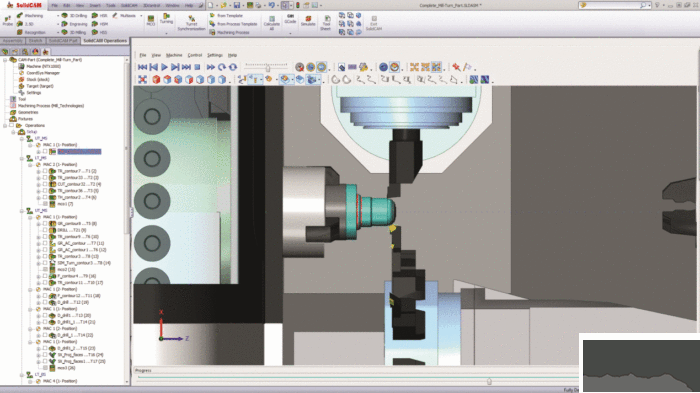Click the Probe icon in ribbon
Viewport: 700px width, 393px height.
[x=8, y=21]
